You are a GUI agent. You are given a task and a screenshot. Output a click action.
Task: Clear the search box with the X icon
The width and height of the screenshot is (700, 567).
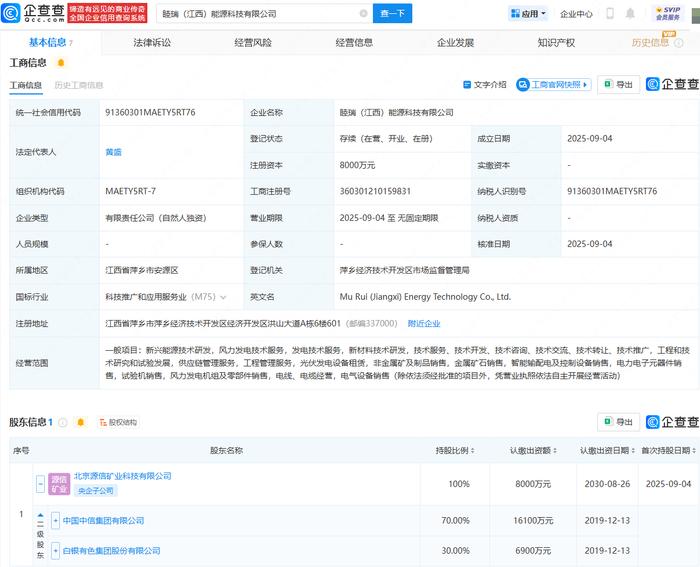point(363,13)
